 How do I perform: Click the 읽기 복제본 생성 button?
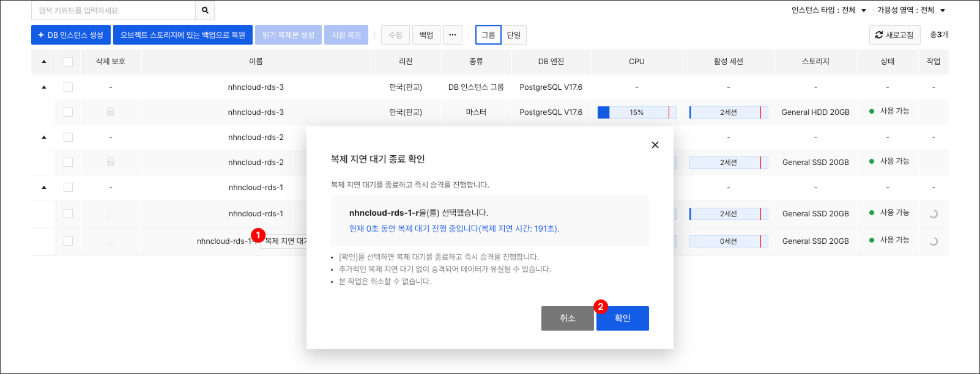pyautogui.click(x=288, y=35)
